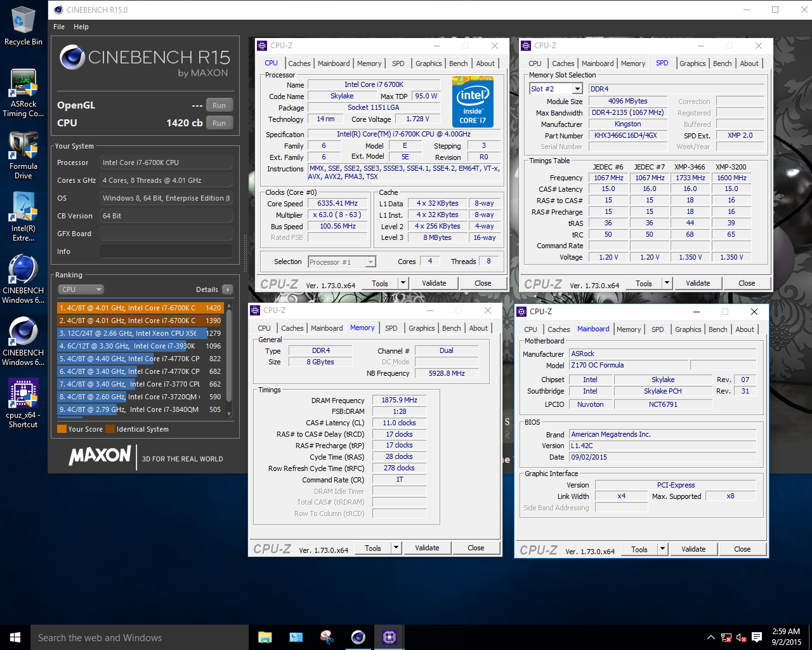Switch to About tab in CPU-Z Mainboard window
The image size is (812, 650).
coord(745,329)
